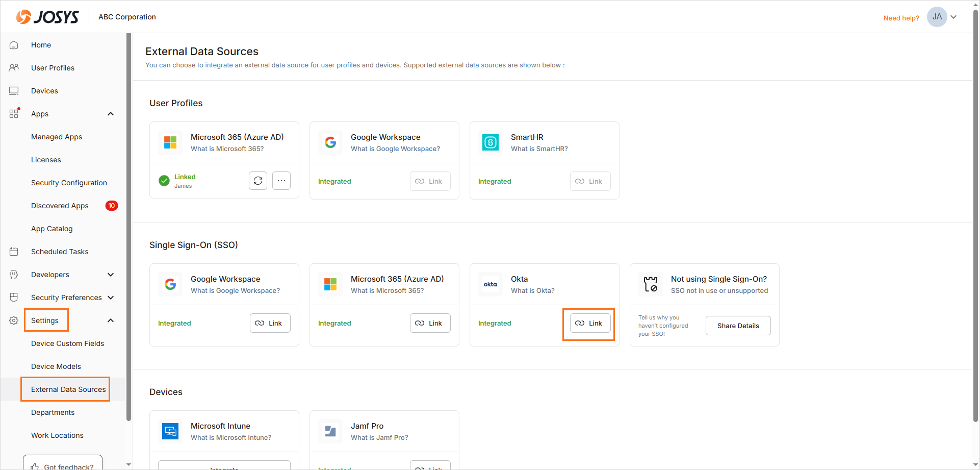This screenshot has height=470, width=980.
Task: Click the Settings gear icon
Action: [14, 320]
